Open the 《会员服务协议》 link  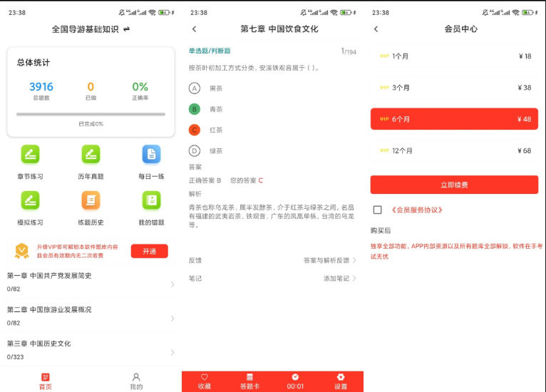click(x=416, y=210)
